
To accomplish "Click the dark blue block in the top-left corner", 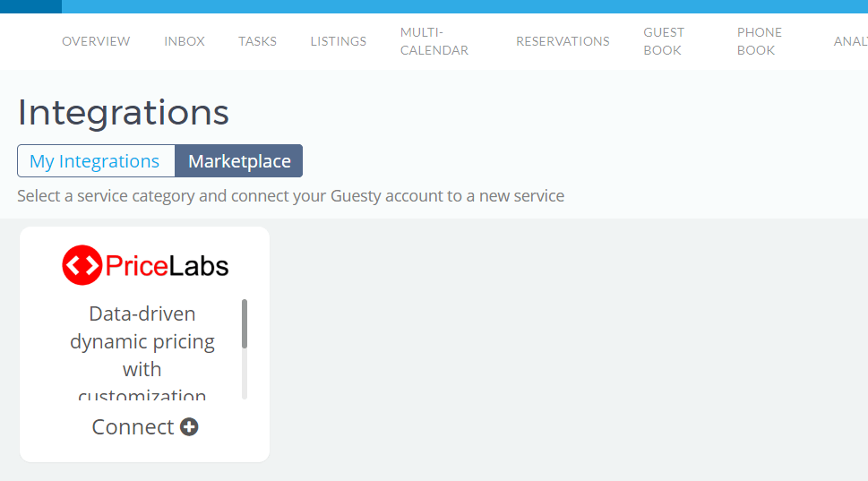I will pos(30,6).
